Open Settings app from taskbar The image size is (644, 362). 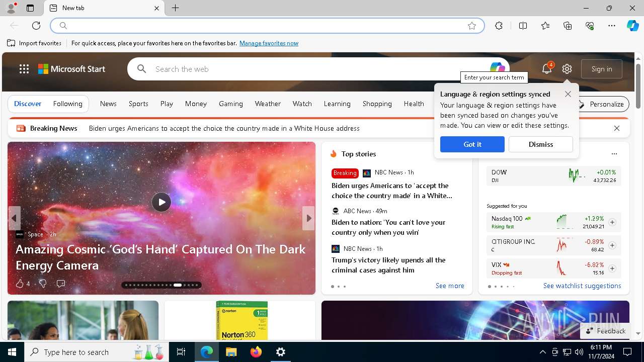click(x=281, y=352)
